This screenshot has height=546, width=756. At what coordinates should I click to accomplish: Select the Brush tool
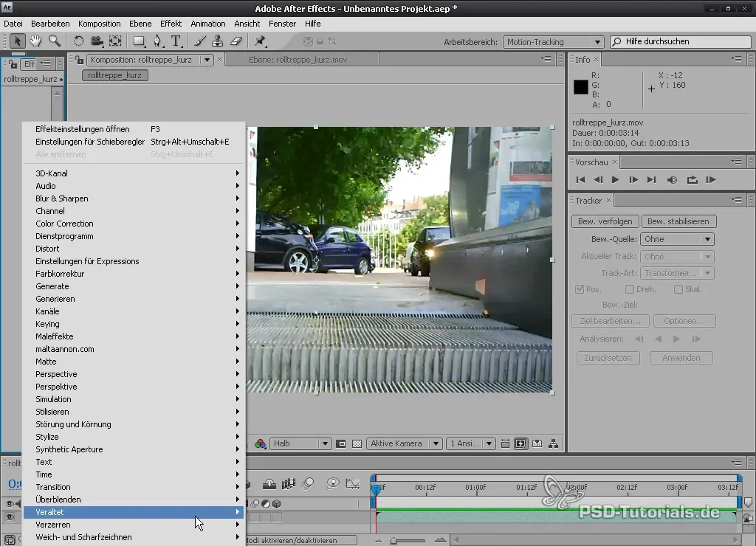click(x=199, y=41)
